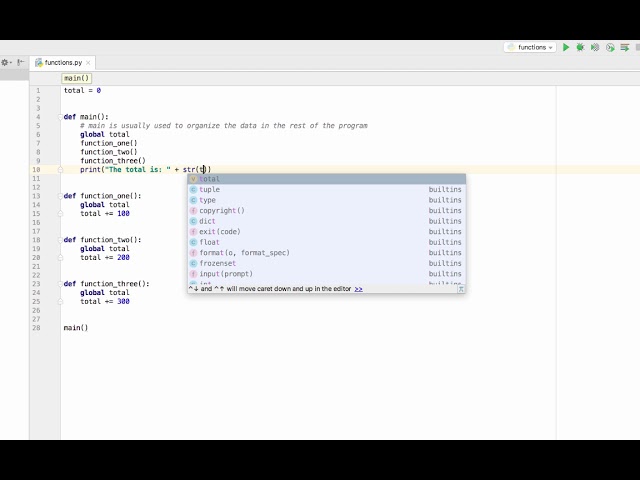Collapse the def function_two() fold marker
640x480 pixels.
tap(60, 240)
